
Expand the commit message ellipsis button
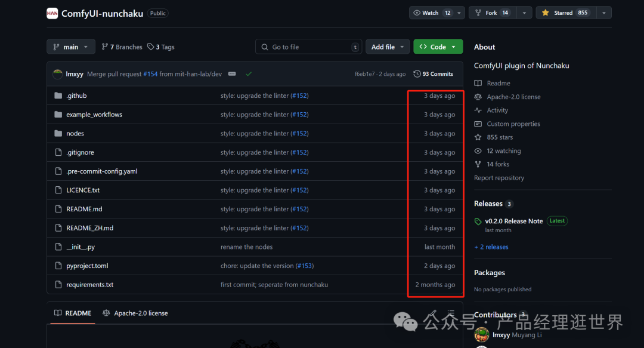point(232,74)
